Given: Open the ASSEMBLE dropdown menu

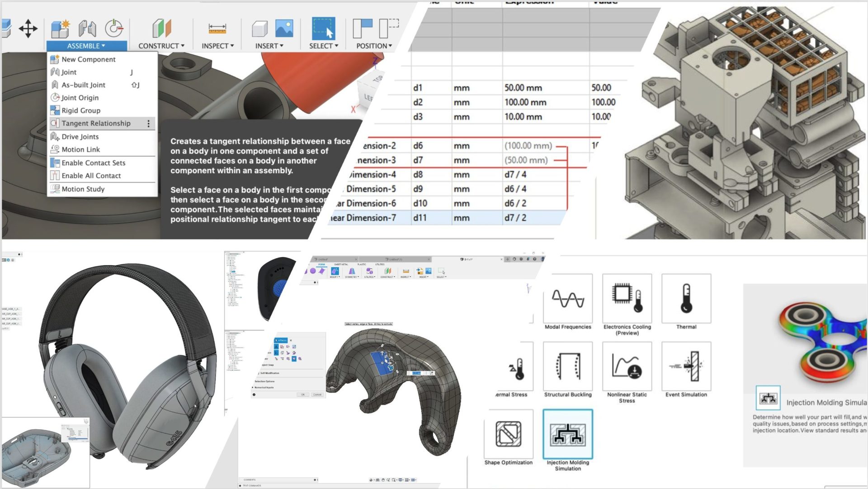Looking at the screenshot, I should pyautogui.click(x=86, y=46).
